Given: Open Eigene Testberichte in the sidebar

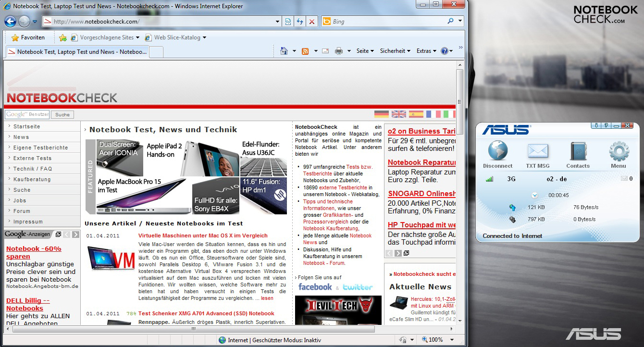Looking at the screenshot, I should tap(42, 148).
